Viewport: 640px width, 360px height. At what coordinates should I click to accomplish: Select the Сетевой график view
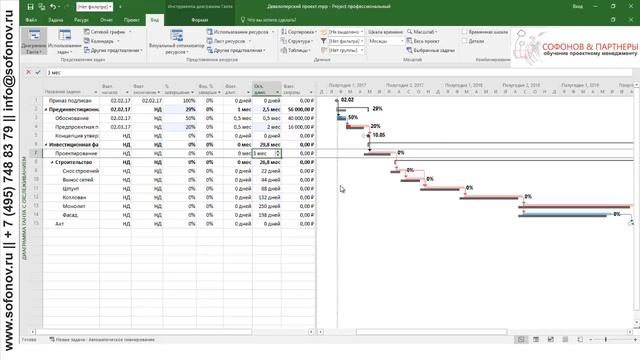(x=108, y=32)
